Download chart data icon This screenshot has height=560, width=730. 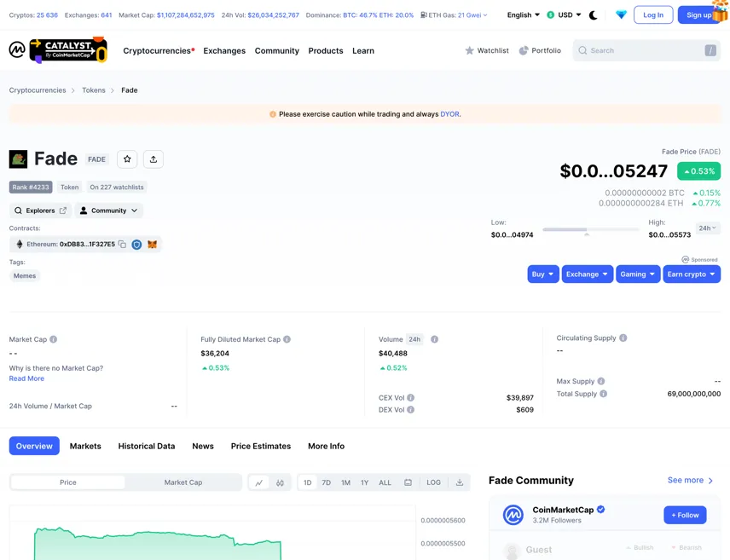tap(460, 482)
